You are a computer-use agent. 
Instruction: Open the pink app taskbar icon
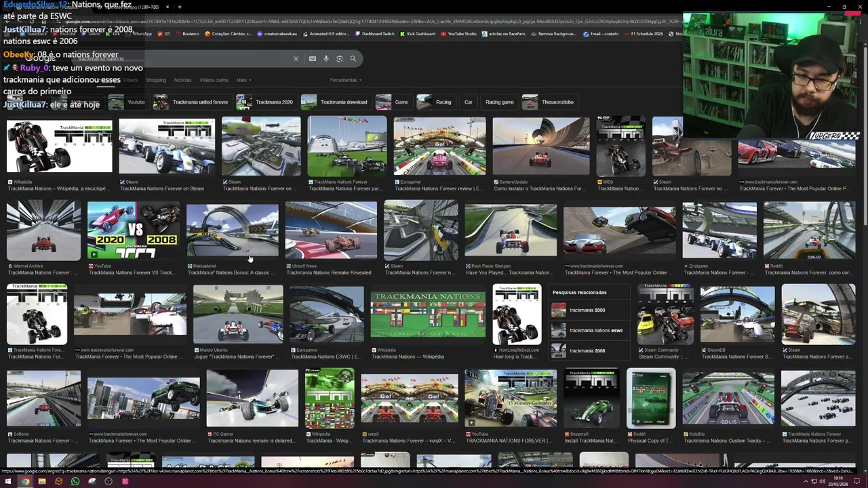(x=125, y=481)
